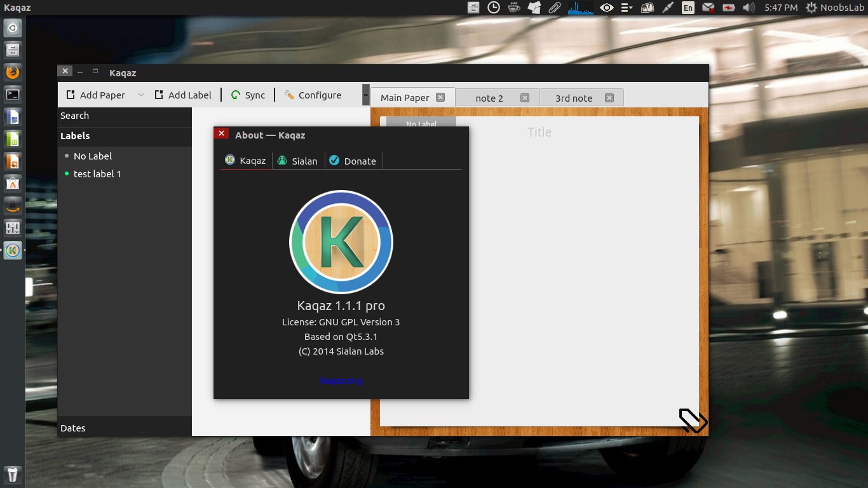Sync papers using the Sync button

click(248, 95)
